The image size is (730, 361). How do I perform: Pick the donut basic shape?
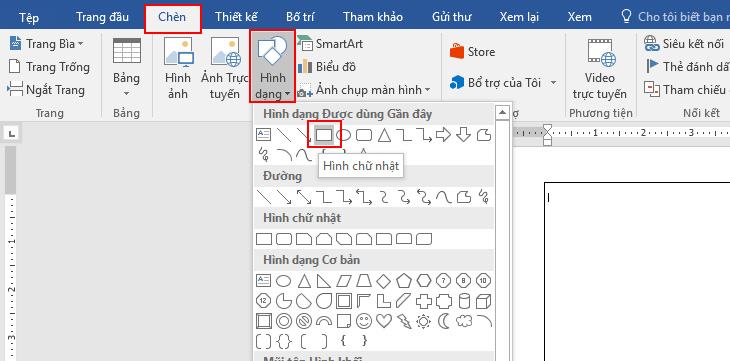point(284,321)
